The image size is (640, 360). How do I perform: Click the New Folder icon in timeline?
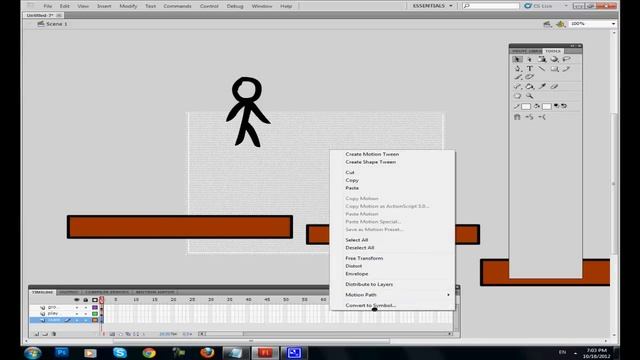pyautogui.click(x=45, y=334)
